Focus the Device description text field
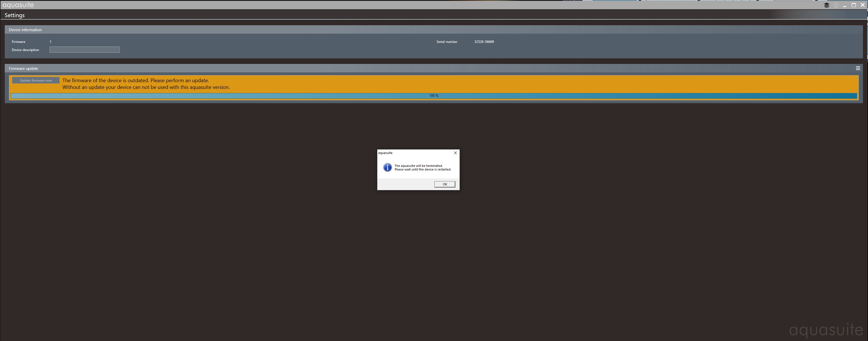Screen dimensions: 868x341 click(84, 50)
